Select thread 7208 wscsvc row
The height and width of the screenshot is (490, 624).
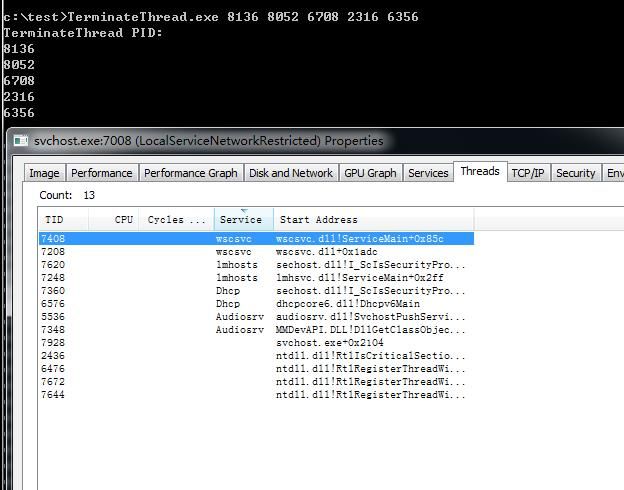[256, 252]
